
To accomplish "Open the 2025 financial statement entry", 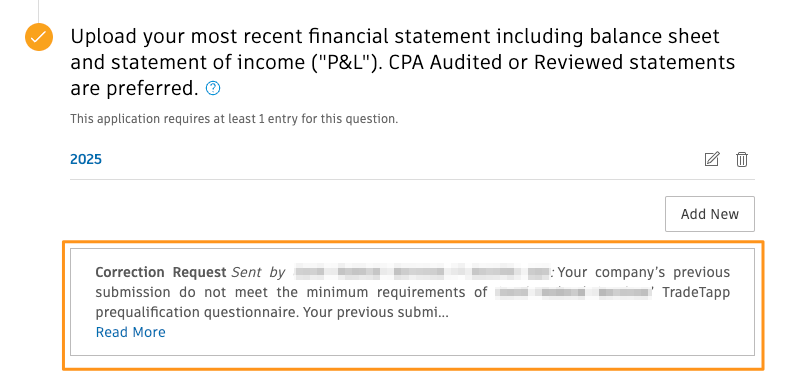I will click(x=86, y=159).
